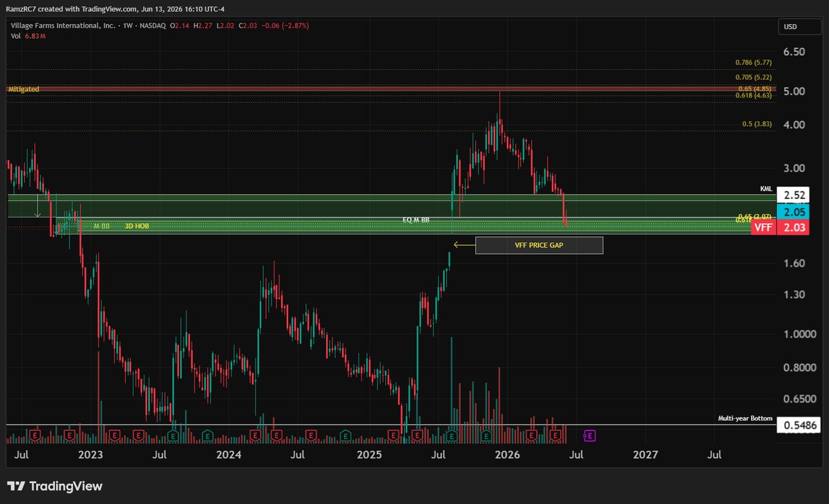Click the 0.5486 price label

coord(800,425)
